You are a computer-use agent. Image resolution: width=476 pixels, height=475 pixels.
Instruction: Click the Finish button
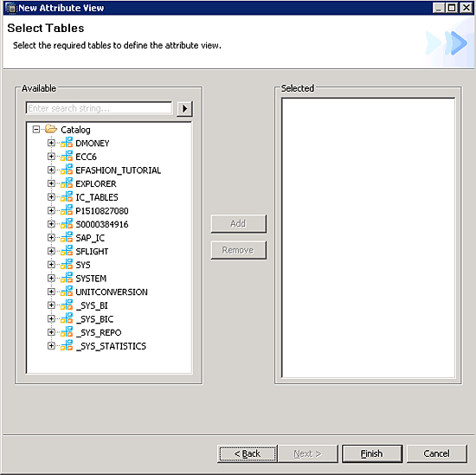(x=372, y=453)
